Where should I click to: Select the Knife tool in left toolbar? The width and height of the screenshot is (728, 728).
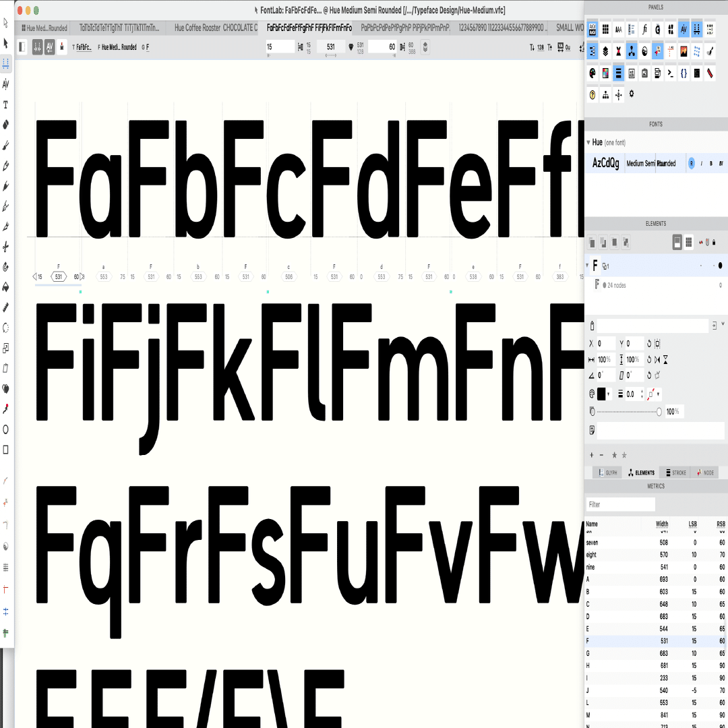(5, 226)
